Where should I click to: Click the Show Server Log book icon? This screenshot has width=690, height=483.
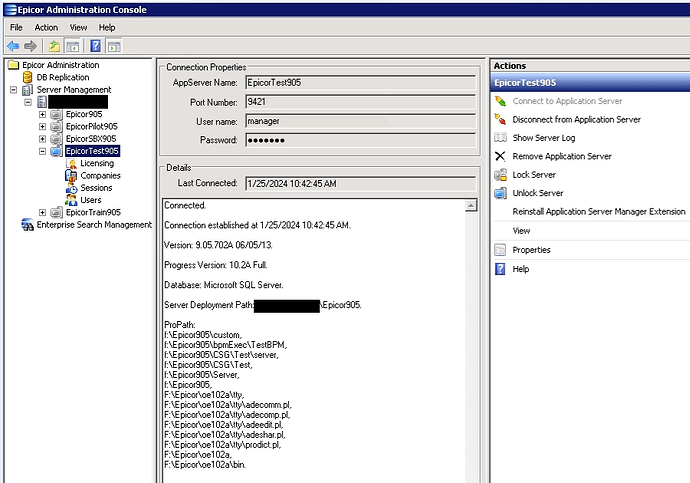pos(500,138)
